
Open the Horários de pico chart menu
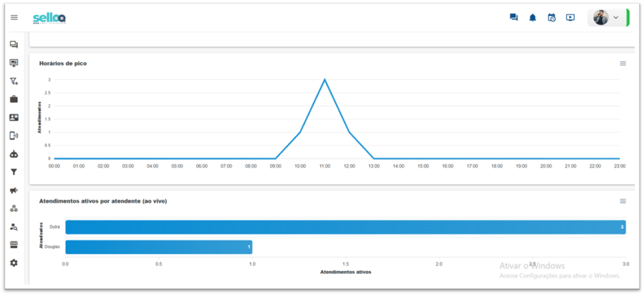coord(623,63)
